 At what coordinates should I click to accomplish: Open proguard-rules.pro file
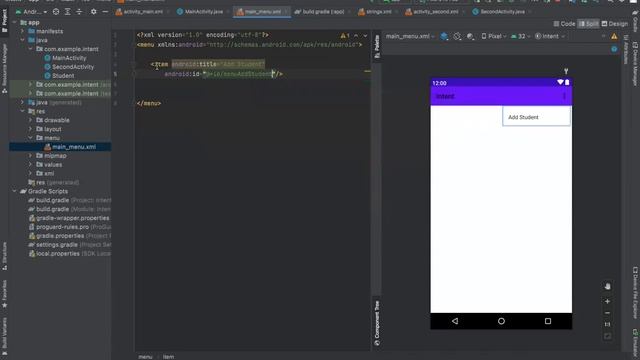coord(62,227)
